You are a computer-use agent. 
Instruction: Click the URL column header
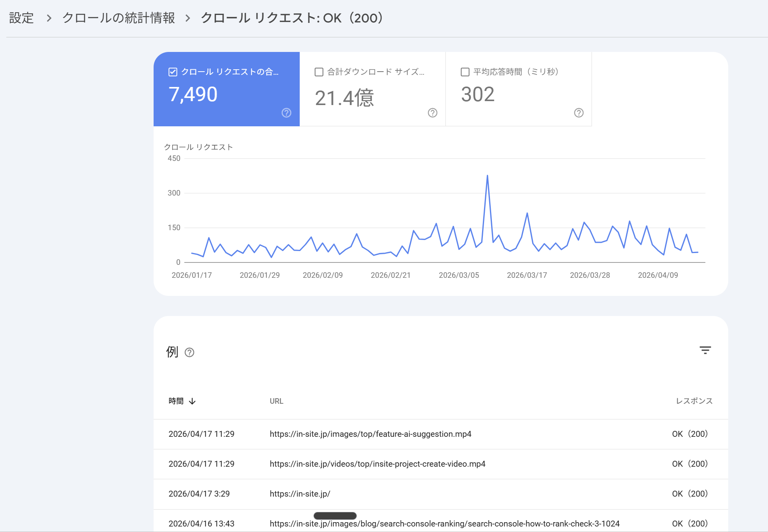click(276, 401)
